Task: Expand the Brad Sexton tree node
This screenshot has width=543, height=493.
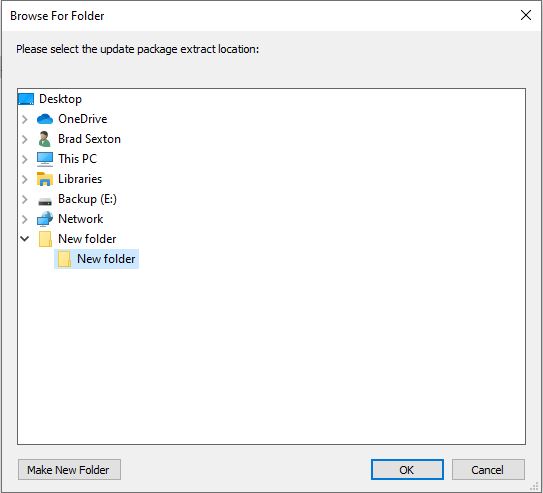Action: (x=25, y=139)
